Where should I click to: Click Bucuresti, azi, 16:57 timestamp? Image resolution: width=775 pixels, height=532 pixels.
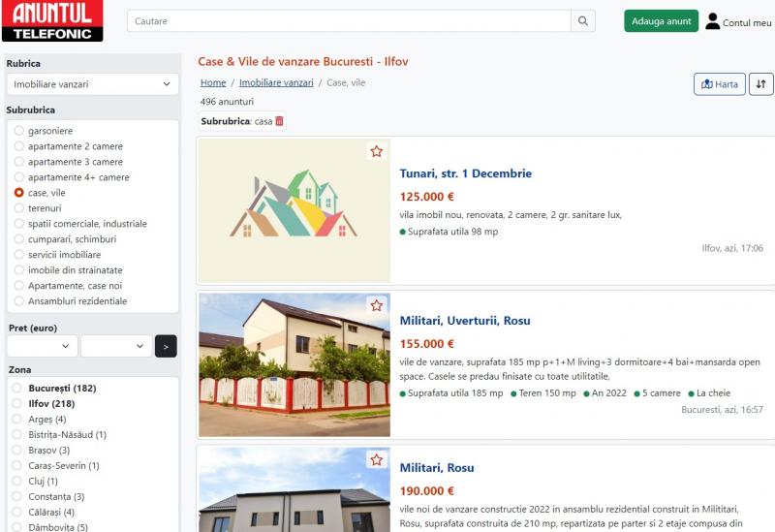pyautogui.click(x=722, y=409)
